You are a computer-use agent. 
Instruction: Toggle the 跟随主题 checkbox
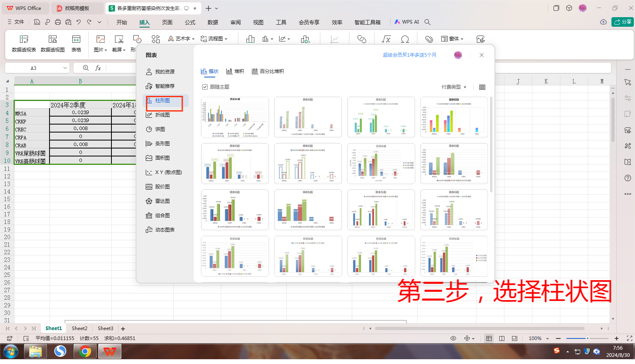(205, 87)
